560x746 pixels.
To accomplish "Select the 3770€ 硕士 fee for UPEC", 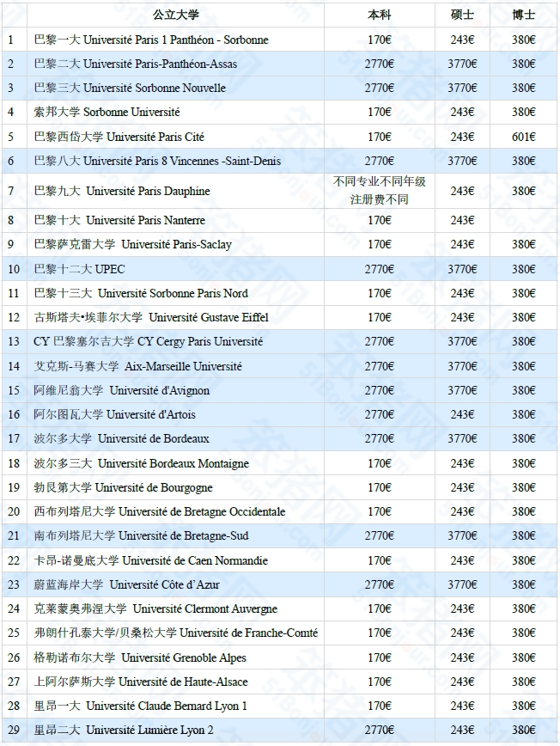I will point(462,269).
